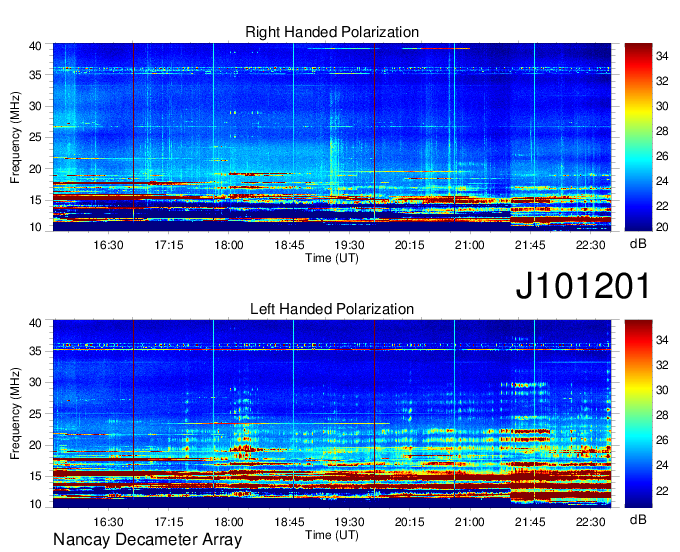Click the 35 MHz tick of Left Handed plot
The image size is (680, 552).
[35, 351]
